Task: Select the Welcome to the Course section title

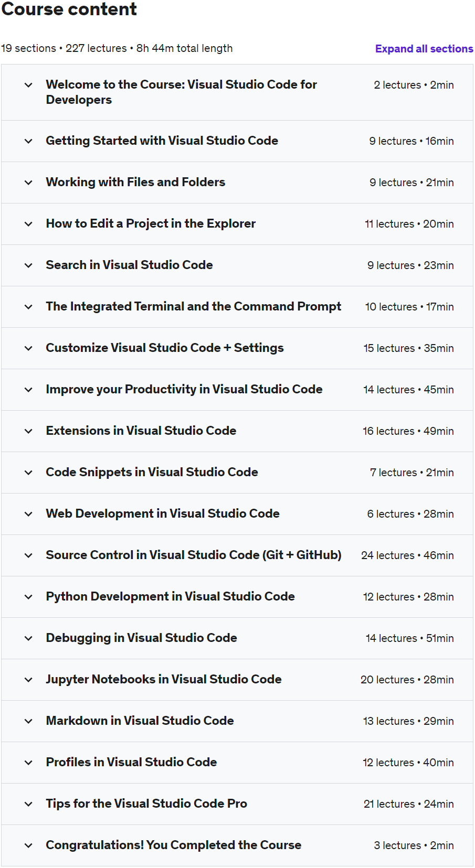Action: [182, 92]
